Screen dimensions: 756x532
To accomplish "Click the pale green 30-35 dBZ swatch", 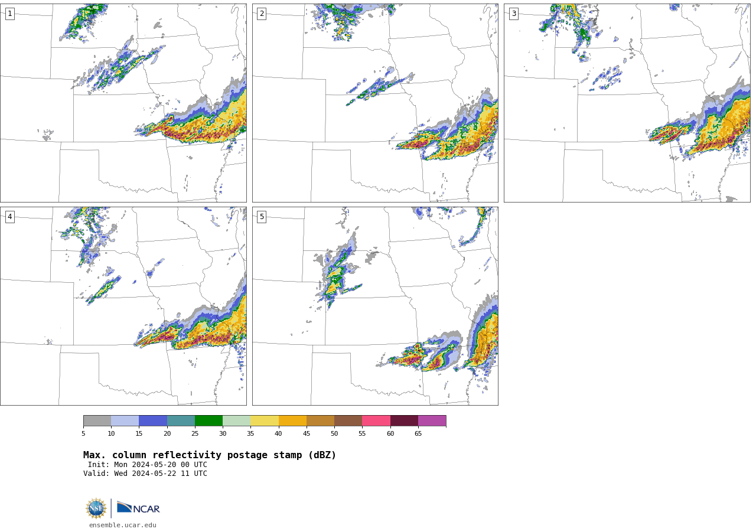I will click(237, 421).
